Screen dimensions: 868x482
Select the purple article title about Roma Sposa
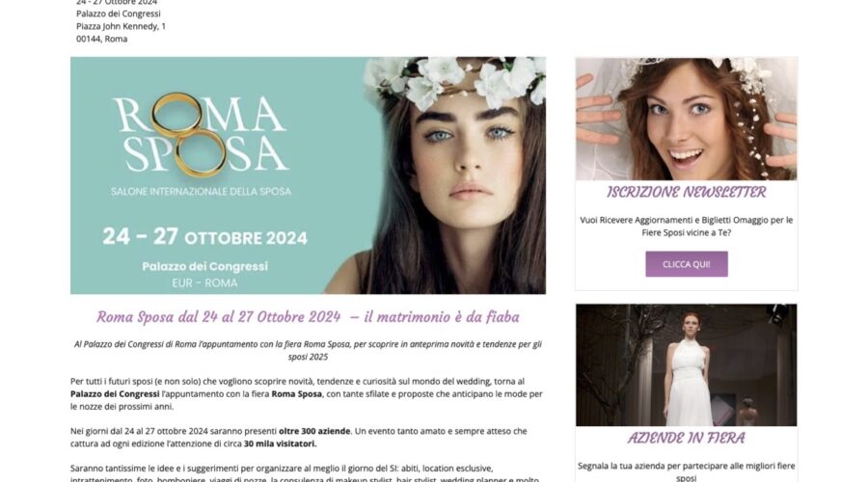308,317
